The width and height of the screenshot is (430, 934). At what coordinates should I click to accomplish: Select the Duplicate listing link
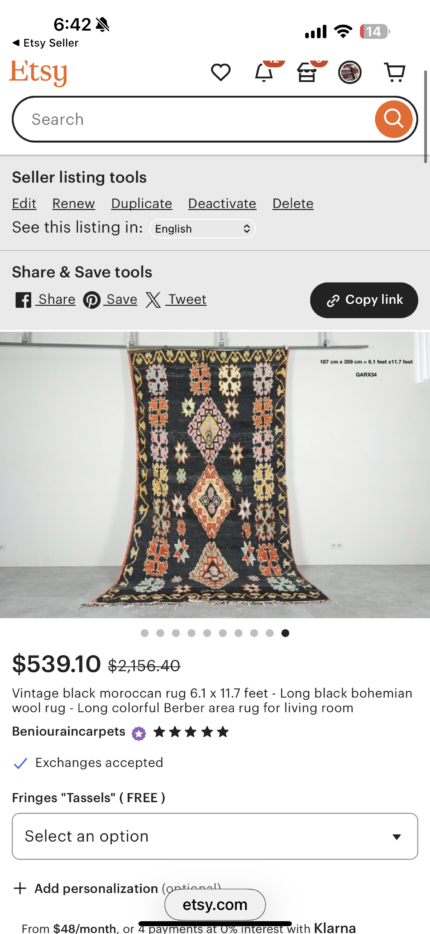[x=142, y=204]
